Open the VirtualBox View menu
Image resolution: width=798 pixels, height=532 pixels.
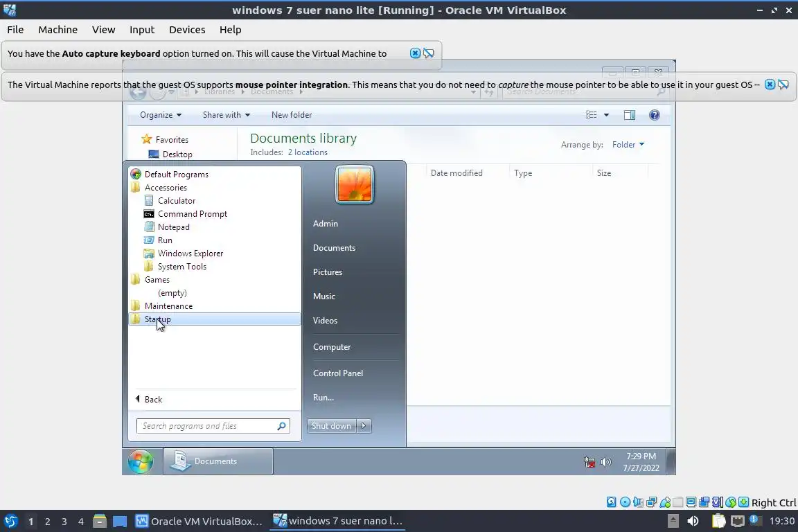coord(104,30)
